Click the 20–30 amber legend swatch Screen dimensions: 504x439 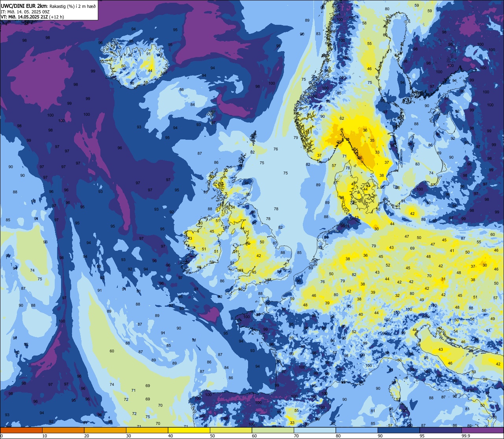[x=105, y=430]
